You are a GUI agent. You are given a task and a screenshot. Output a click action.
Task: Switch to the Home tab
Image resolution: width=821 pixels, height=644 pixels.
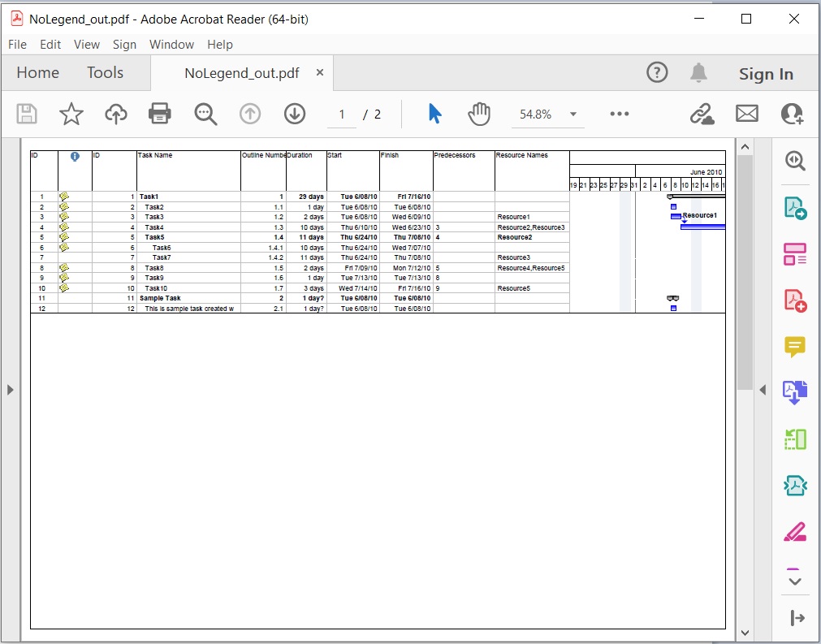point(37,72)
